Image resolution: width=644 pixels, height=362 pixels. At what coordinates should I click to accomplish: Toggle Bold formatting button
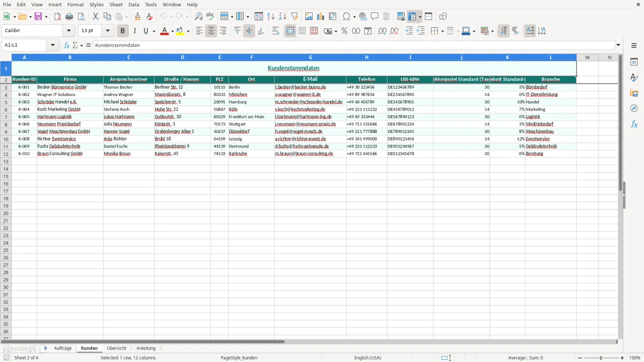tap(122, 31)
